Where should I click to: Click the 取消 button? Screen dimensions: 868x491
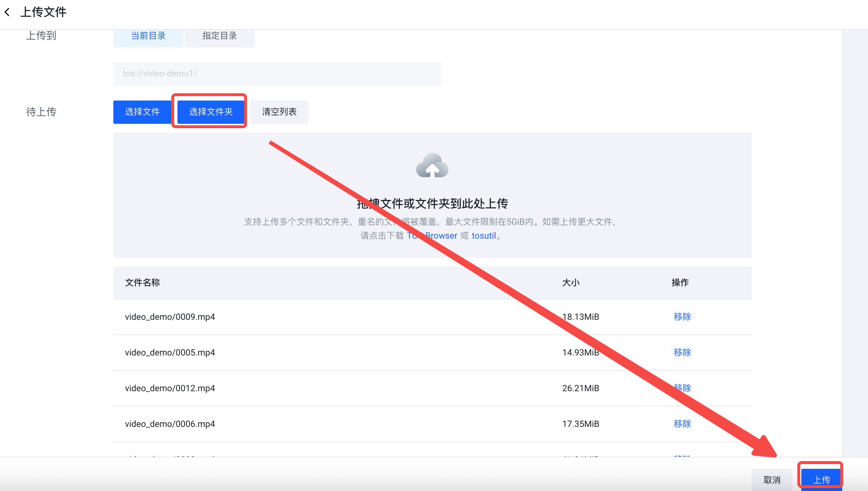coord(772,480)
